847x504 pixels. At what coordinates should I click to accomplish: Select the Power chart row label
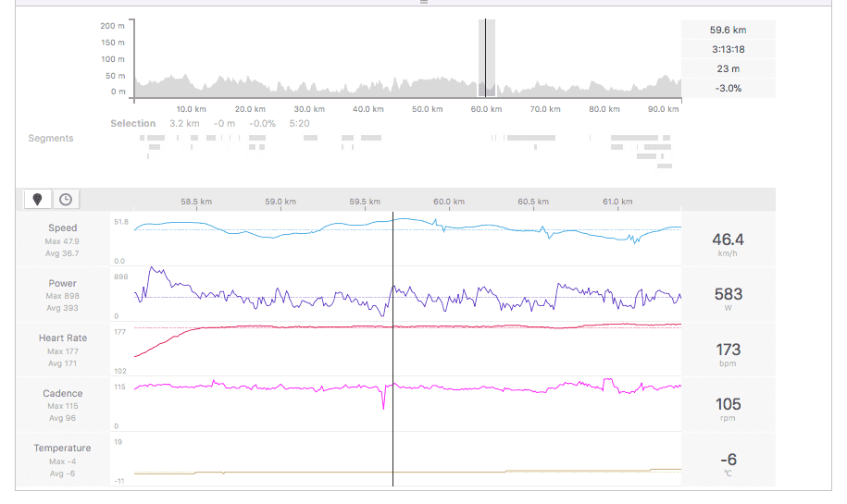click(x=63, y=283)
